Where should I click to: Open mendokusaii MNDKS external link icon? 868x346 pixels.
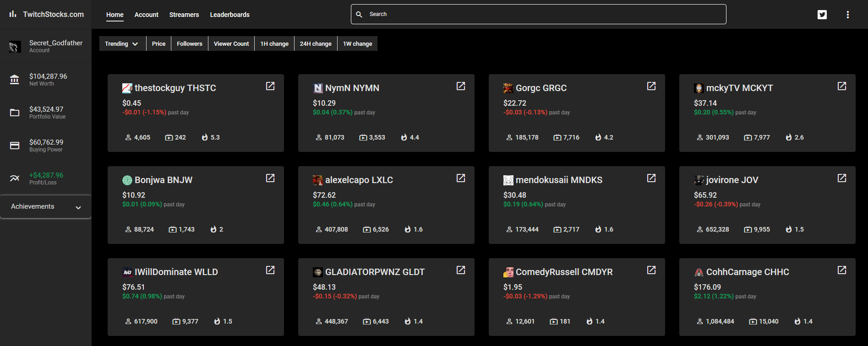pyautogui.click(x=651, y=178)
